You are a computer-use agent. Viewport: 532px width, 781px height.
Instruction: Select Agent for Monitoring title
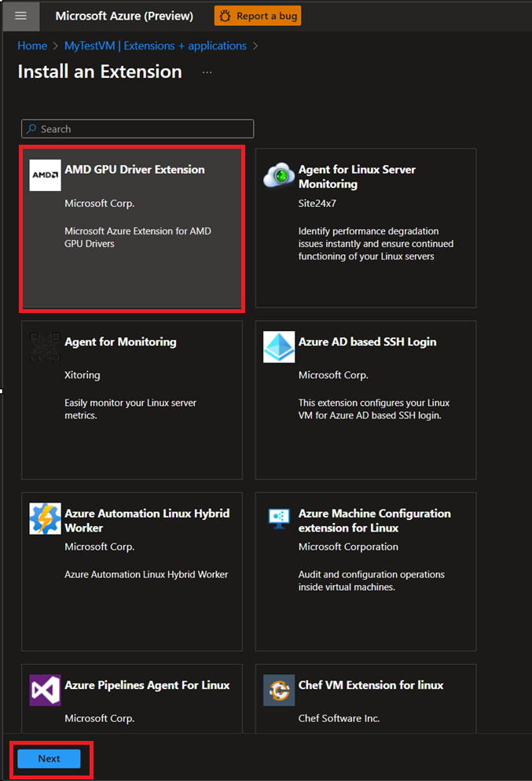click(120, 341)
